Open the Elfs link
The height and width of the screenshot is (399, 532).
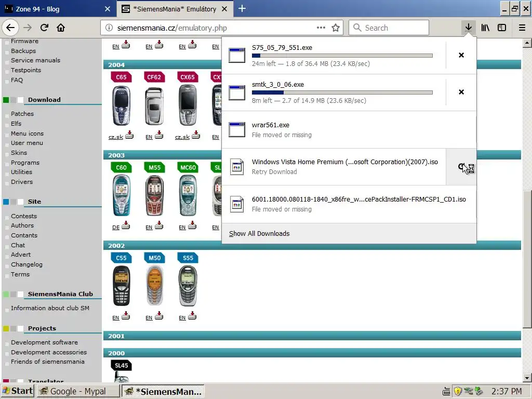(x=16, y=124)
